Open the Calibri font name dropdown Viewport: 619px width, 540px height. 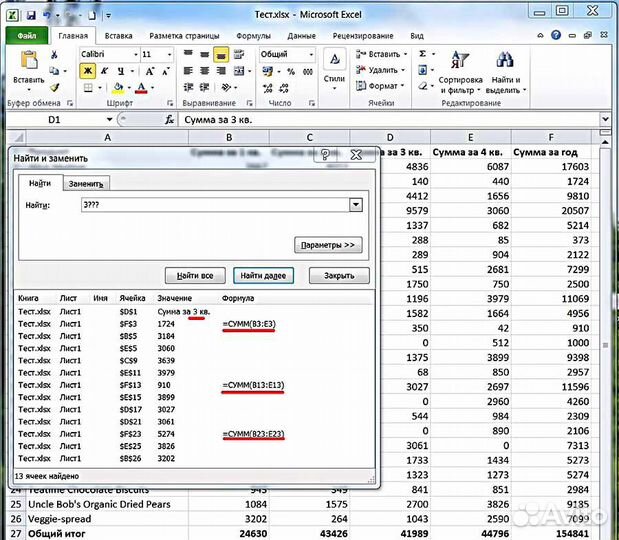(x=136, y=54)
